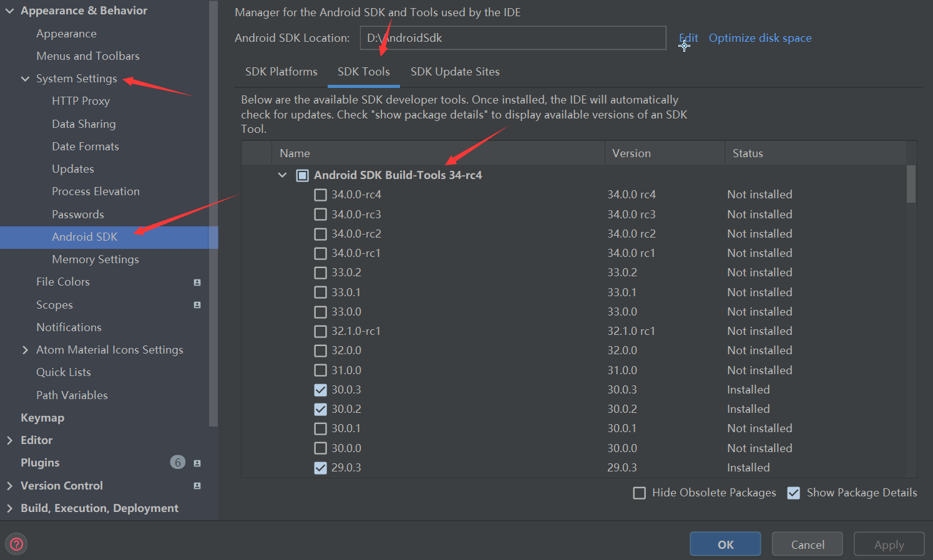The height and width of the screenshot is (560, 933).
Task: Select Passwords in settings tree
Action: tap(78, 215)
